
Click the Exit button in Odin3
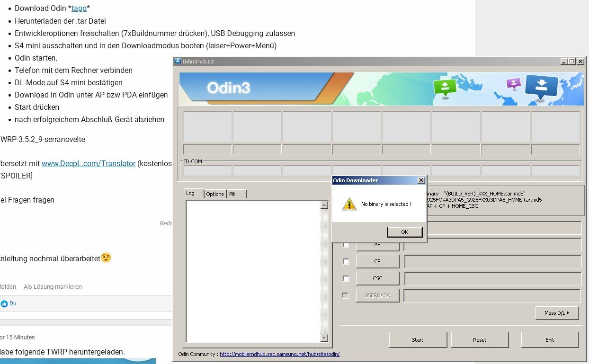click(x=550, y=340)
